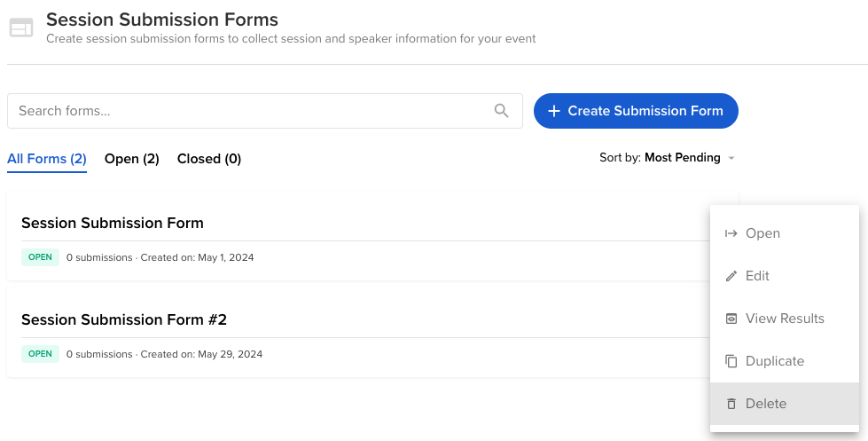Click the plus icon on Create button

point(553,111)
